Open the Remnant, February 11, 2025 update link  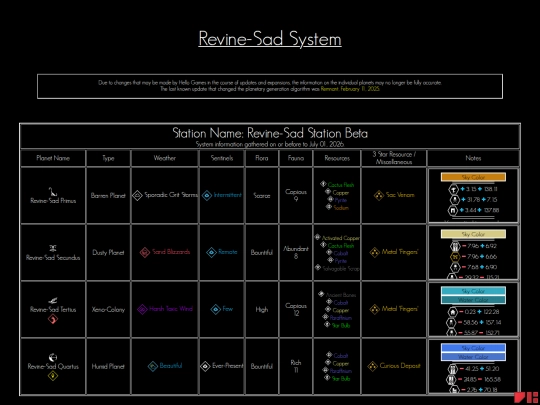(x=350, y=89)
